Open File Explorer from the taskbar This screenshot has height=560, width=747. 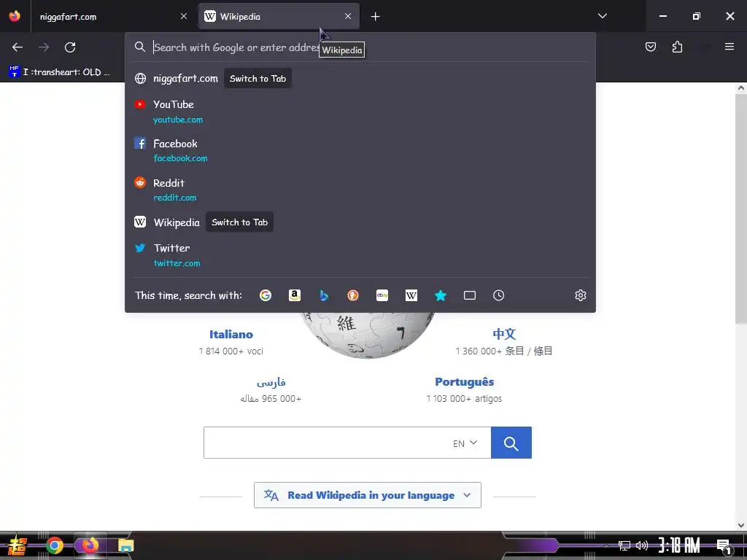pos(125,545)
